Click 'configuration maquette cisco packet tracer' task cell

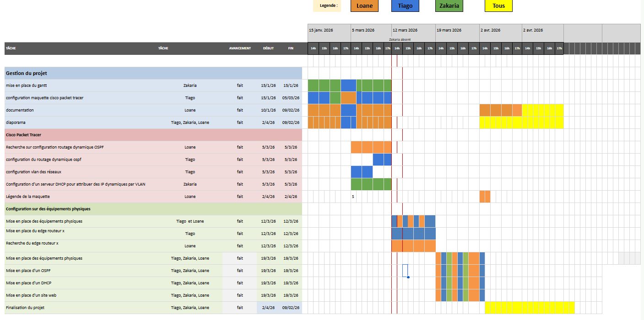(44, 98)
